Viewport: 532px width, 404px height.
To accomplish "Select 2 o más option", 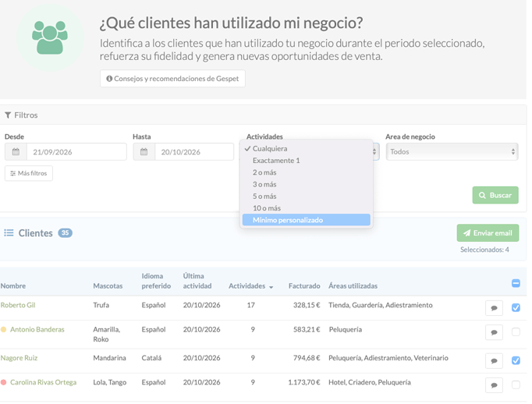I will (306, 172).
